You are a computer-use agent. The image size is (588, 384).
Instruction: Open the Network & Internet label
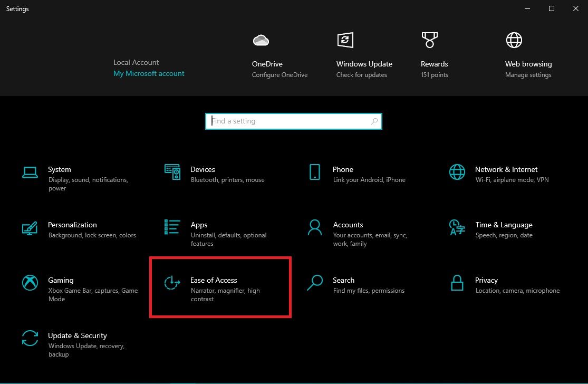[x=506, y=169]
